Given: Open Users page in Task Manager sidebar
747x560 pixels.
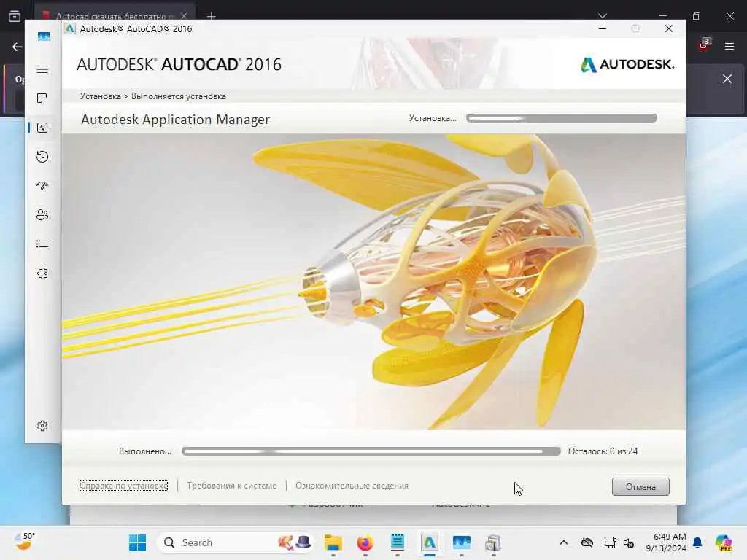Looking at the screenshot, I should tap(42, 215).
